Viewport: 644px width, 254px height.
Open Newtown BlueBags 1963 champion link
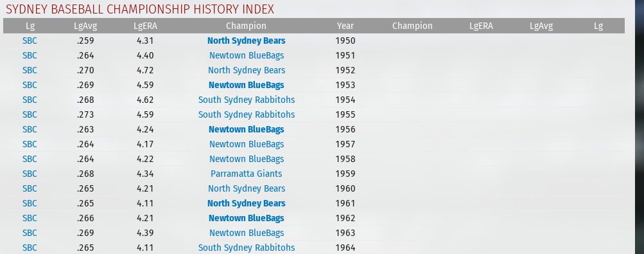click(247, 233)
